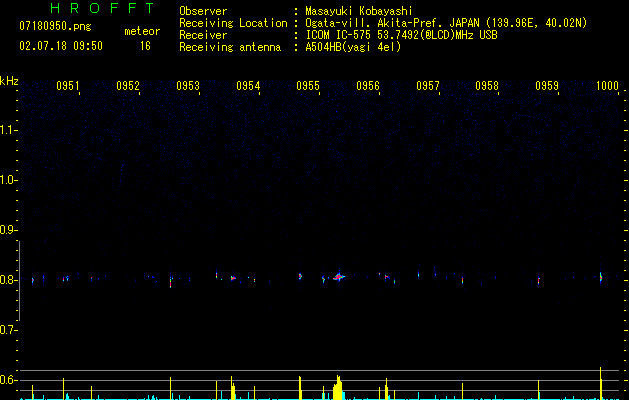Click the 0955 time marker

pyautogui.click(x=308, y=86)
